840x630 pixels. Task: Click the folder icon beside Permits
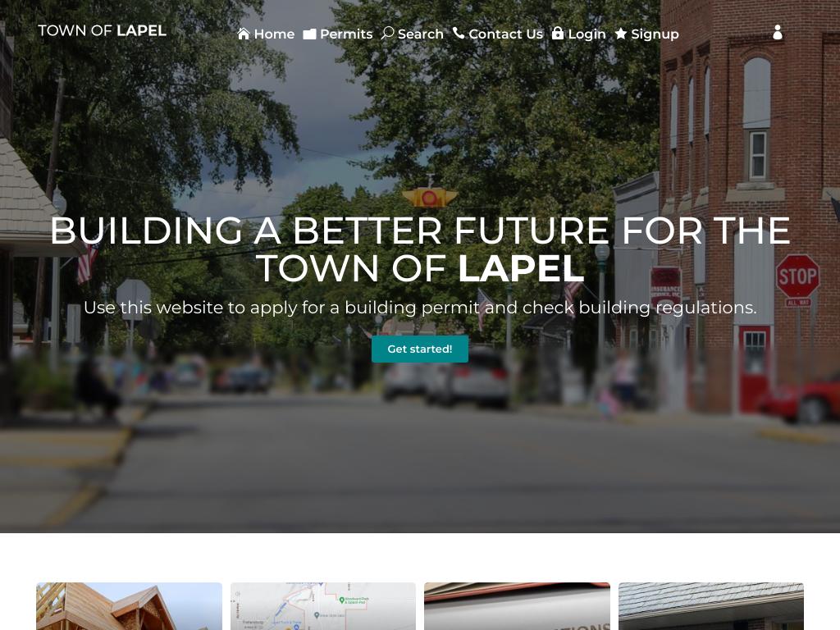click(x=309, y=34)
